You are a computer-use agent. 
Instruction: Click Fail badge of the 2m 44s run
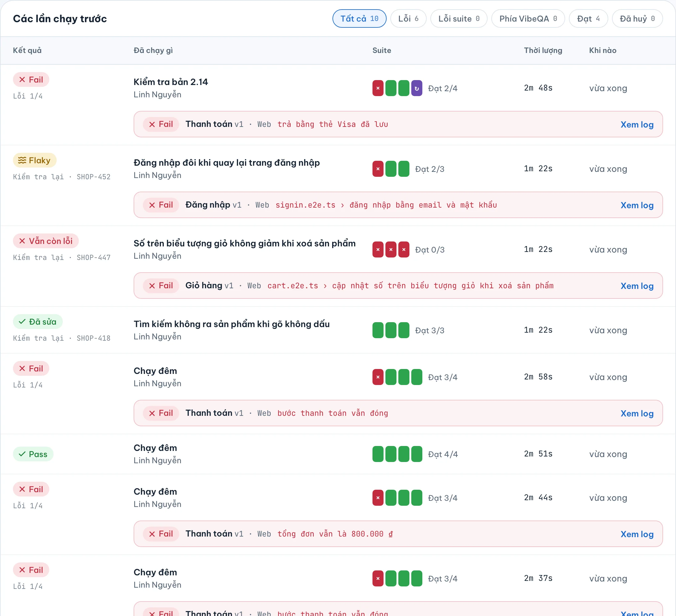click(x=31, y=489)
